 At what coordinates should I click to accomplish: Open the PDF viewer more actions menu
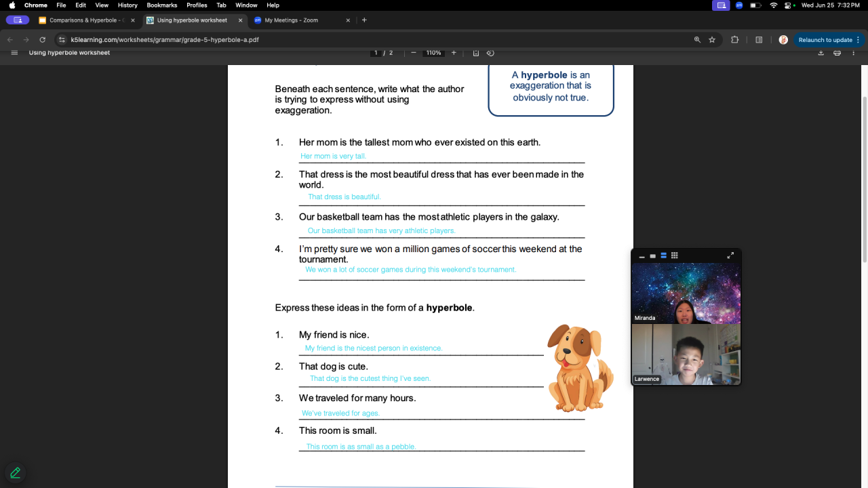[853, 53]
